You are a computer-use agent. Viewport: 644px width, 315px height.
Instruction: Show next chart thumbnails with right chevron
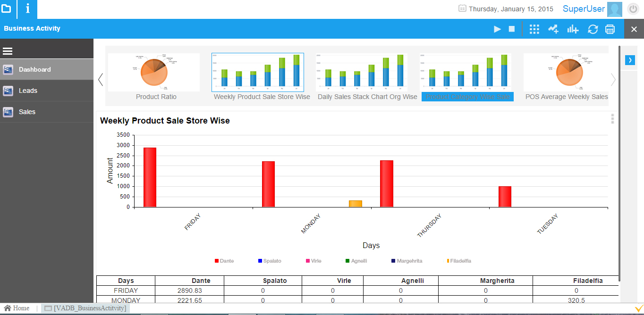coord(613,80)
